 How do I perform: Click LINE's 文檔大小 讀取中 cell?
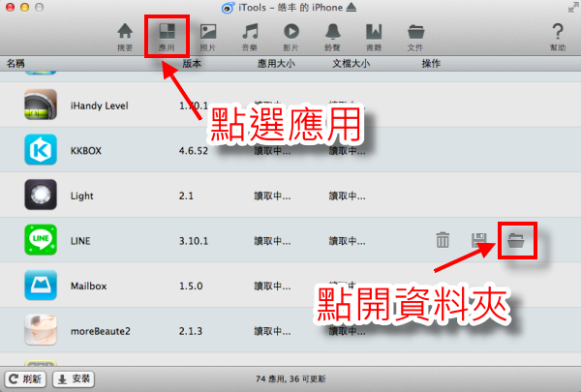coord(348,241)
